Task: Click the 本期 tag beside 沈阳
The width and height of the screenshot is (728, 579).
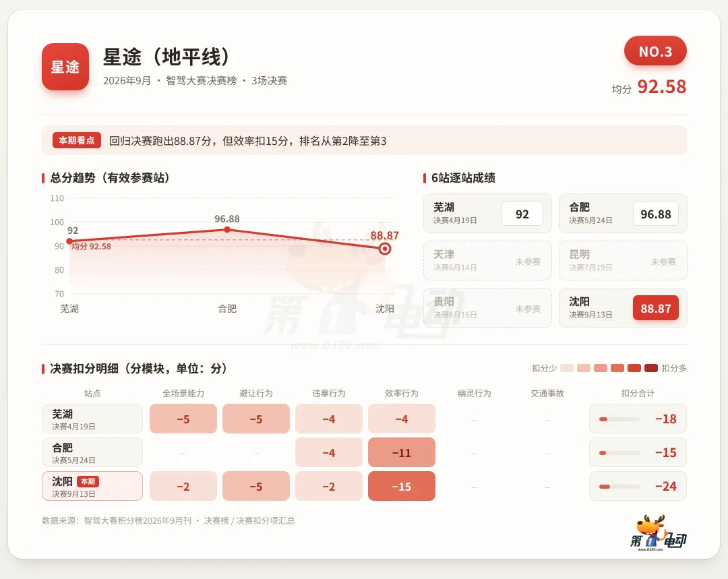Action: 88,481
